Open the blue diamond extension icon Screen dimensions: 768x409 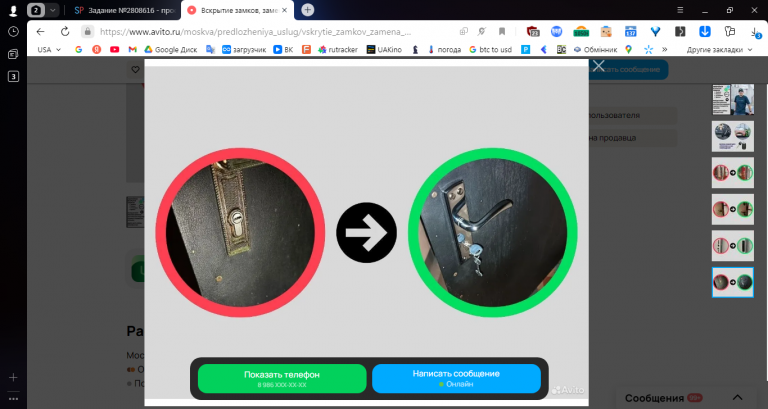point(655,31)
